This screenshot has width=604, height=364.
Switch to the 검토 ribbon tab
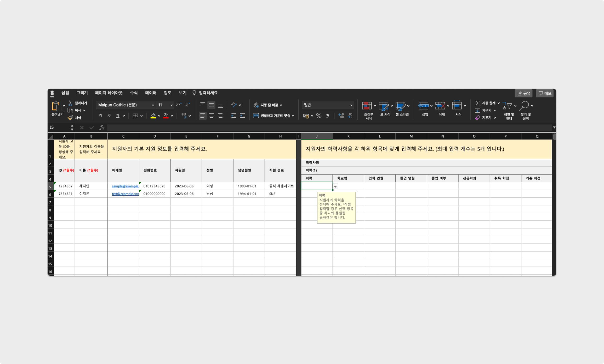[168, 93]
